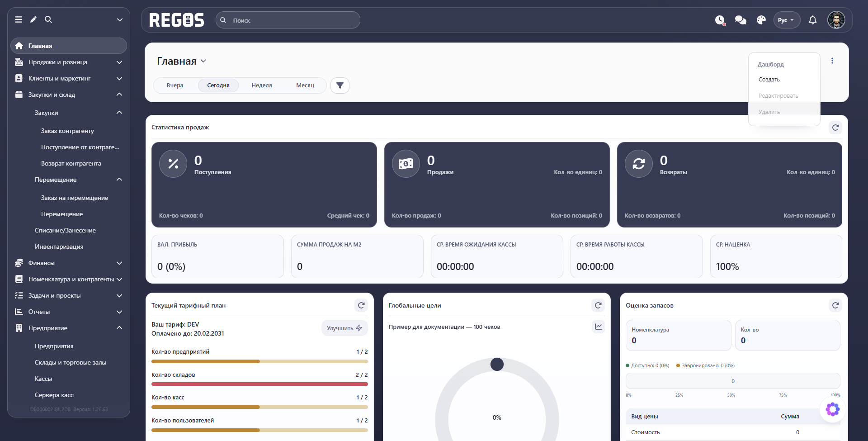Click the Улучшить tariff button
This screenshot has height=441, width=868.
[x=344, y=328]
